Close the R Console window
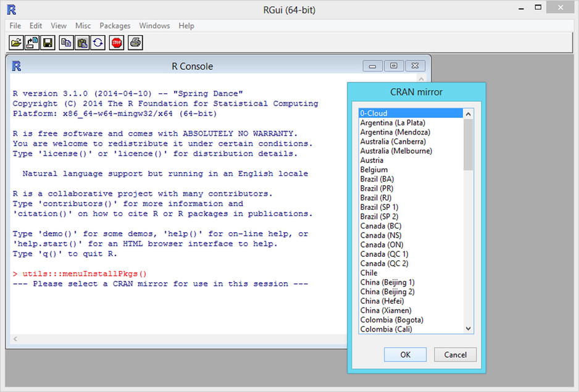The image size is (579, 392). coord(415,66)
